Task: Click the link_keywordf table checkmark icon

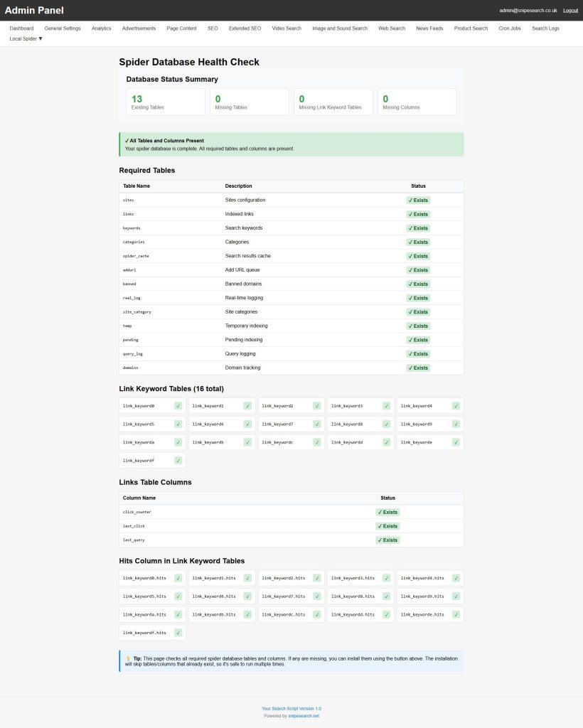Action: pyautogui.click(x=178, y=461)
